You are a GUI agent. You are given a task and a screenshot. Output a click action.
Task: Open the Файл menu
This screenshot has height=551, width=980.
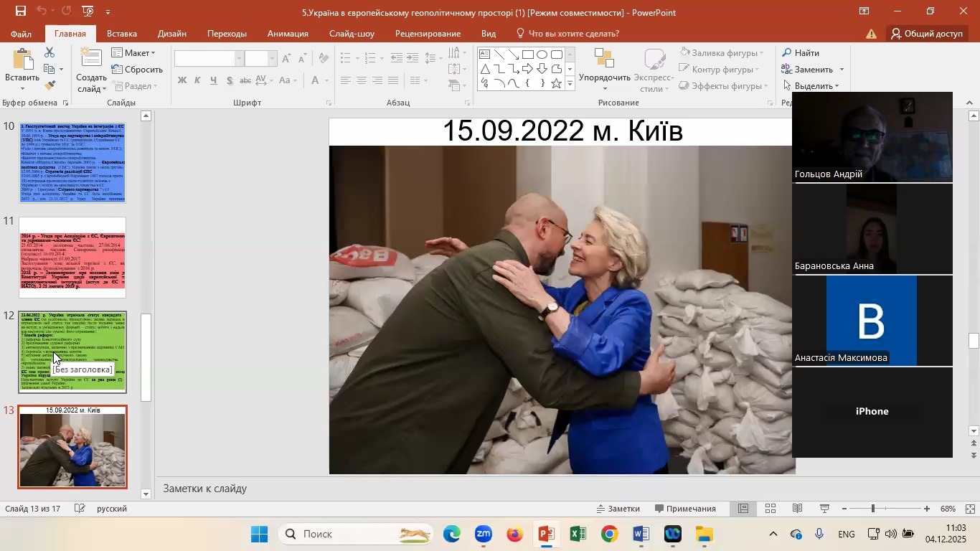(x=21, y=34)
